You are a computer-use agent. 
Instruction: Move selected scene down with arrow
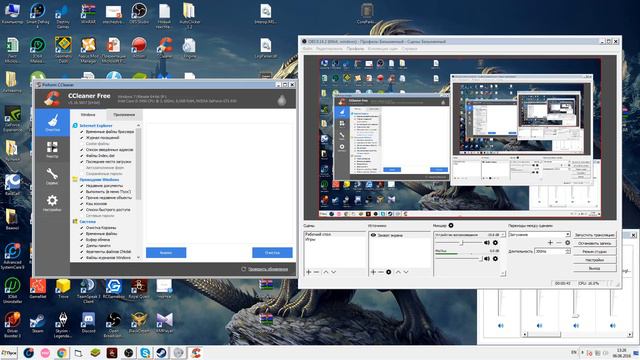pyautogui.click(x=334, y=272)
